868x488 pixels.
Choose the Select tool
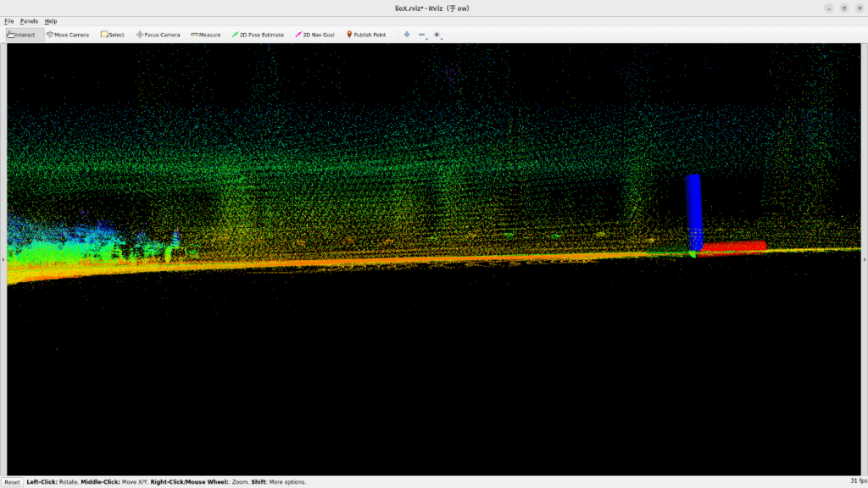pos(113,35)
